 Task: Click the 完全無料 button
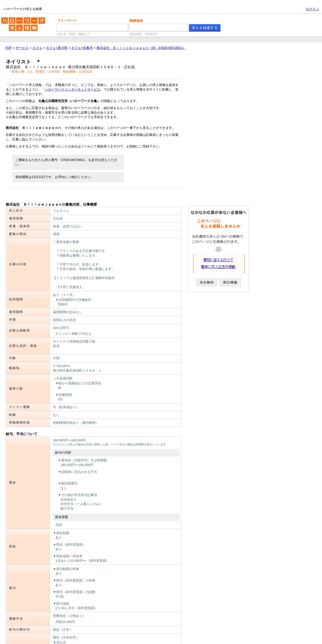(207, 282)
